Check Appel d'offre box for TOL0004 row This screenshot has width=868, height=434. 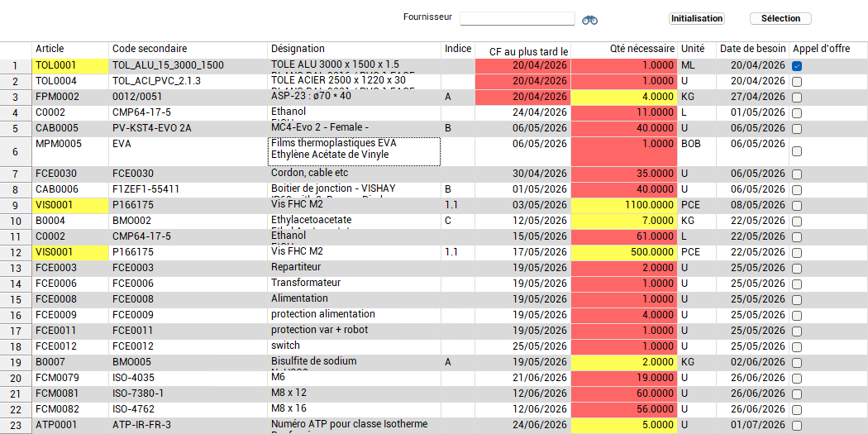[797, 82]
